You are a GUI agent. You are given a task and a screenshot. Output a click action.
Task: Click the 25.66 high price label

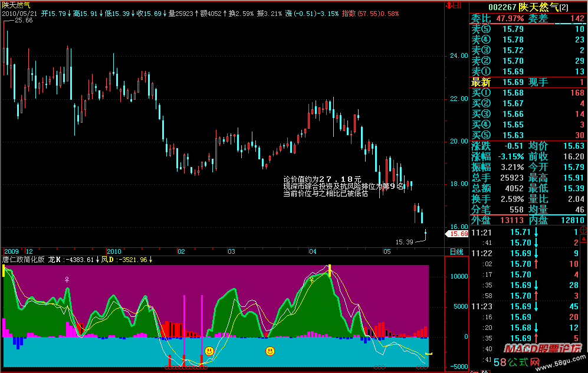[24, 20]
